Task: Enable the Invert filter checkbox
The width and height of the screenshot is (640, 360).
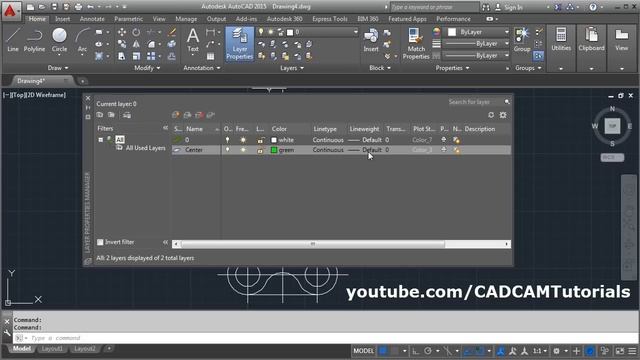Action: click(100, 242)
